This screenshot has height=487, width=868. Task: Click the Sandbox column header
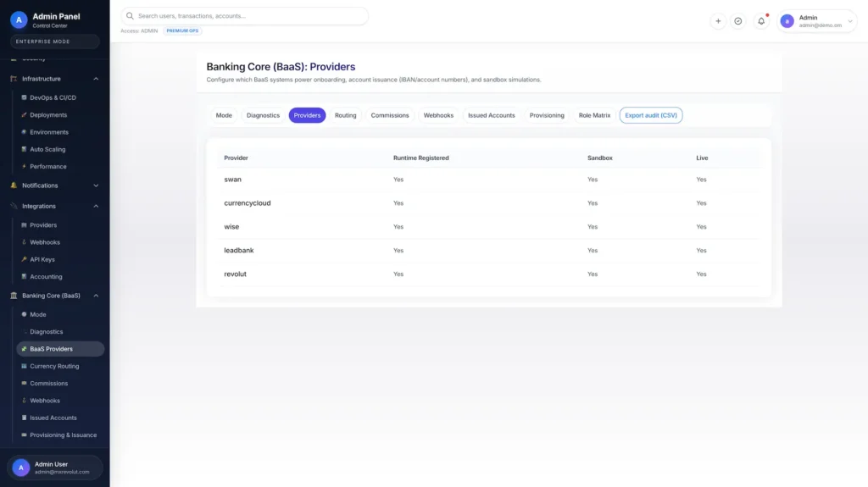(x=599, y=158)
